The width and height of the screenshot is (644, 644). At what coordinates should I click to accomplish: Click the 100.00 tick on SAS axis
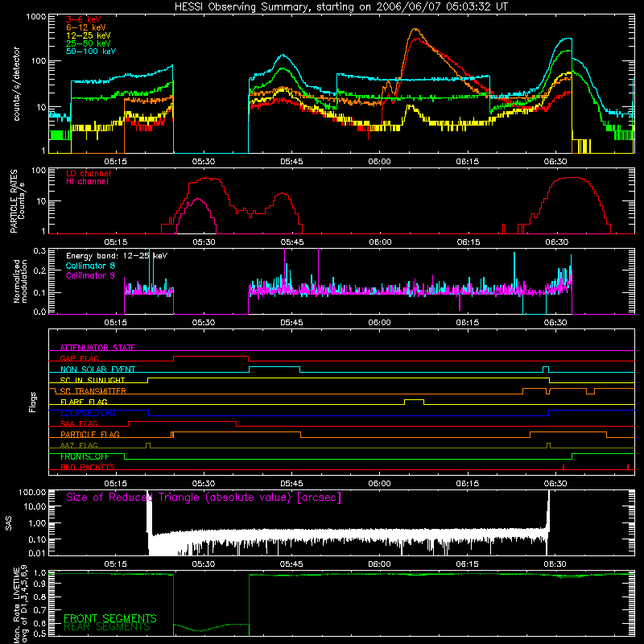coord(32,492)
